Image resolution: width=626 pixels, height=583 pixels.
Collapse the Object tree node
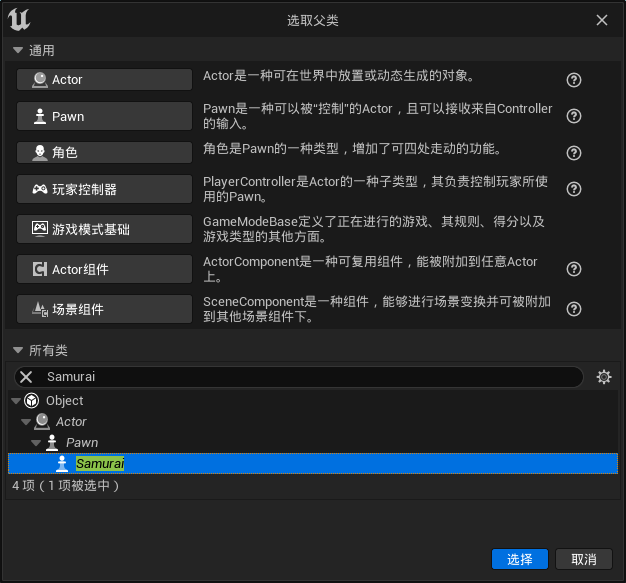tap(16, 401)
